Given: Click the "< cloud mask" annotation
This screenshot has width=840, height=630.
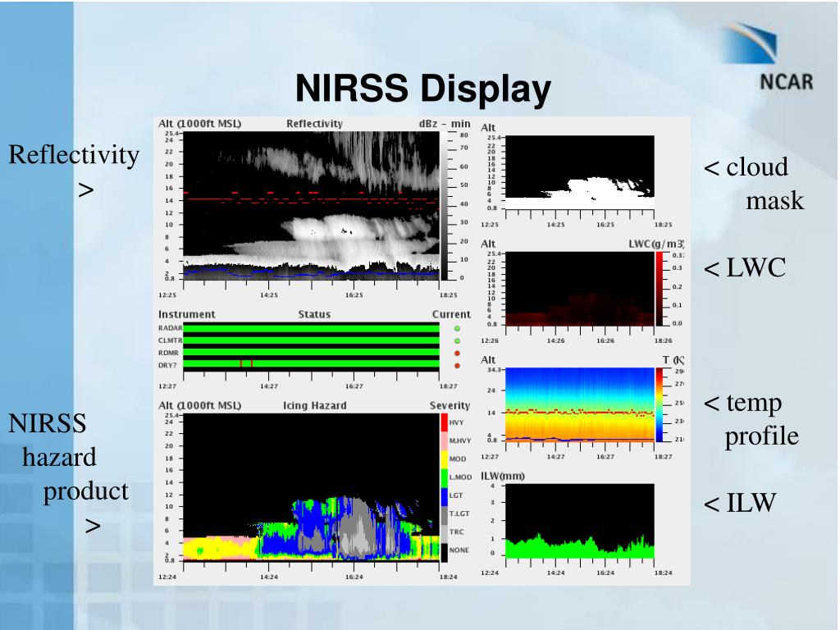Looking at the screenshot, I should (x=754, y=184).
